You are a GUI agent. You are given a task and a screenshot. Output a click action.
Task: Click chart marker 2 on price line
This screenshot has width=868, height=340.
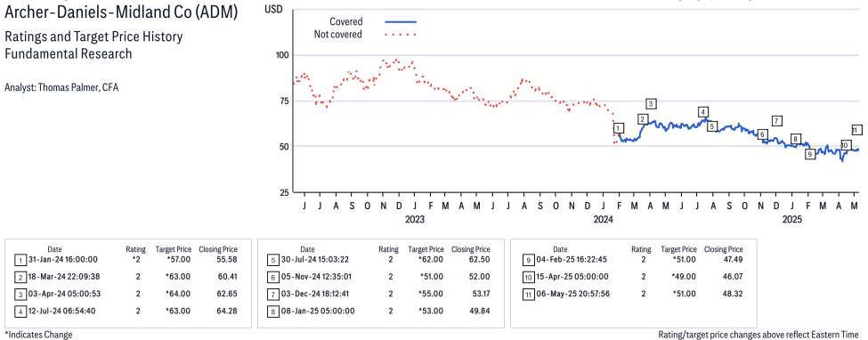[642, 119]
